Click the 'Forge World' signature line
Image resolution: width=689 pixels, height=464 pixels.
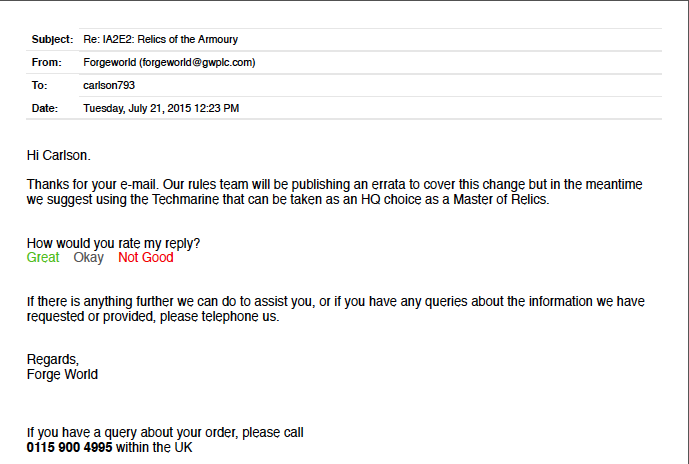coord(62,375)
